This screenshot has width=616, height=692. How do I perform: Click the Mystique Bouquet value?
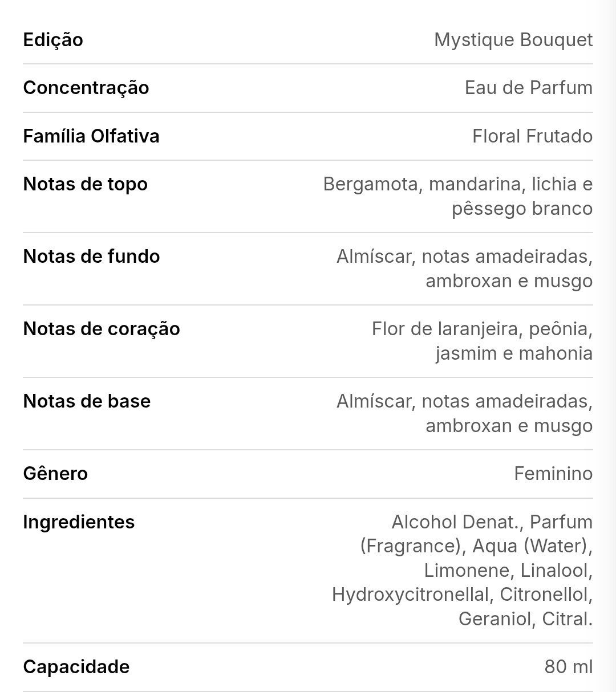pyautogui.click(x=513, y=40)
